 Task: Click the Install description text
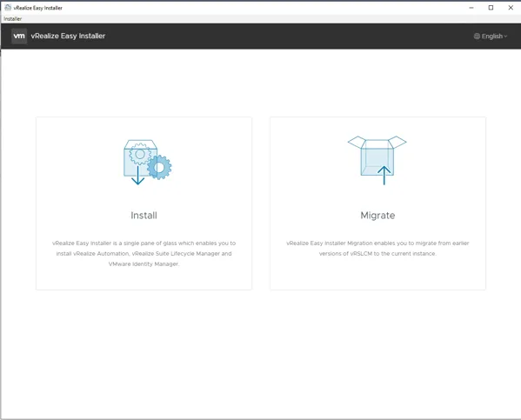(x=144, y=254)
